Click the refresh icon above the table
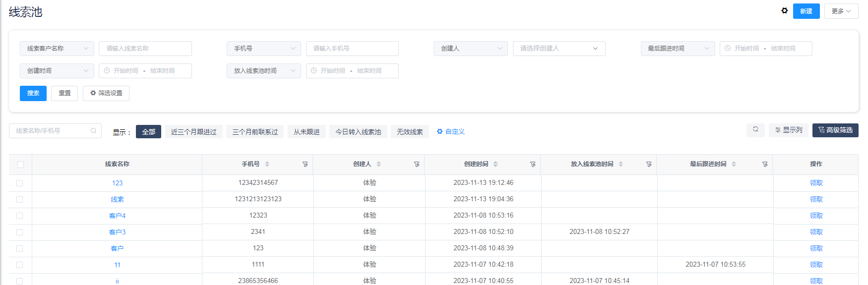 point(755,129)
